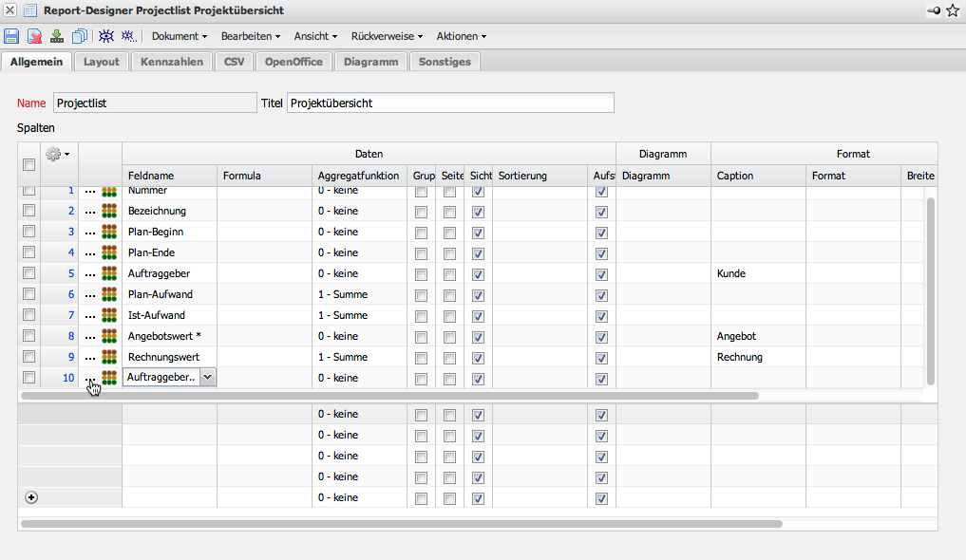The image size is (966, 560).
Task: Switch to the OpenOffice tab
Action: coord(294,62)
